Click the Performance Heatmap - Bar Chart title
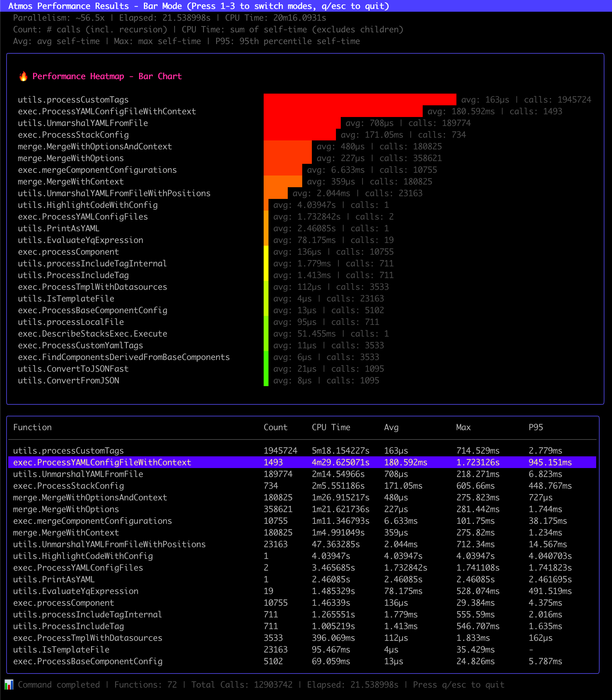 (x=107, y=76)
